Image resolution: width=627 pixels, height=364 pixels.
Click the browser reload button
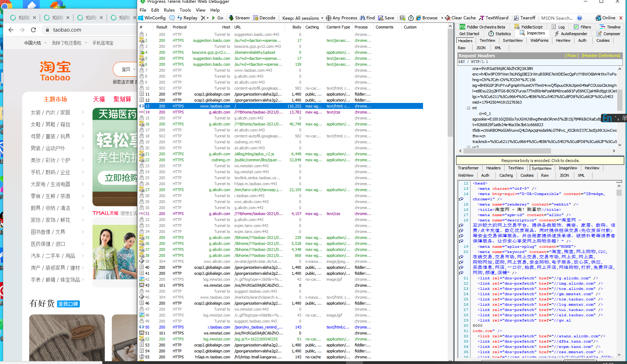33,30
